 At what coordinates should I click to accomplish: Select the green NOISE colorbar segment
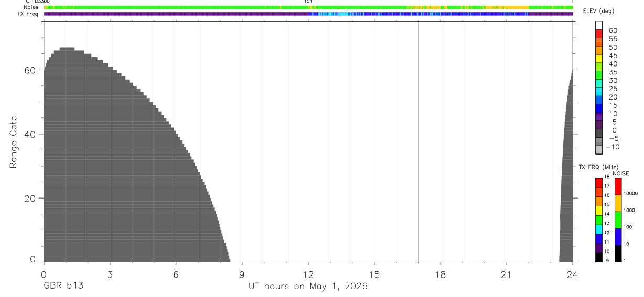coord(618,220)
